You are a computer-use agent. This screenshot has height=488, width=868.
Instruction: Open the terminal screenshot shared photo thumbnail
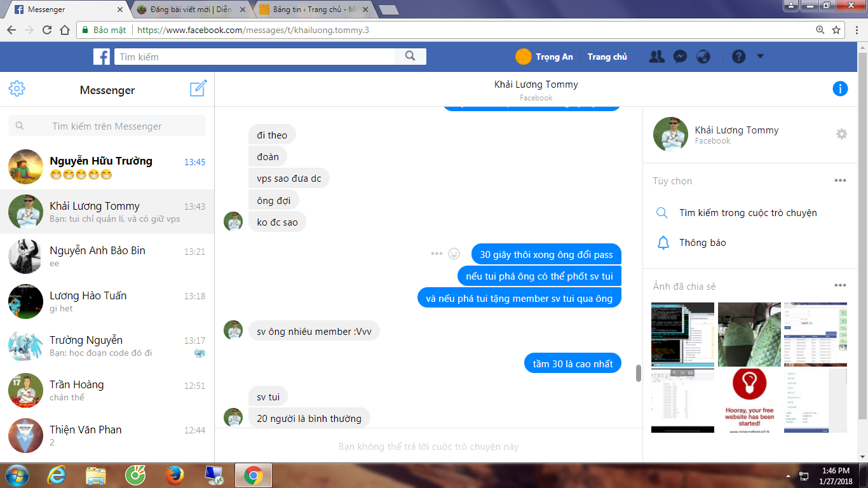682,334
